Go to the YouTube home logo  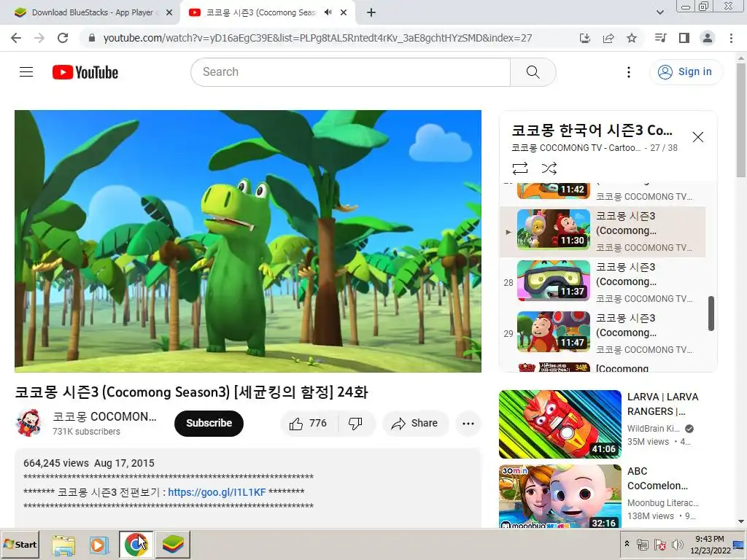pyautogui.click(x=85, y=72)
